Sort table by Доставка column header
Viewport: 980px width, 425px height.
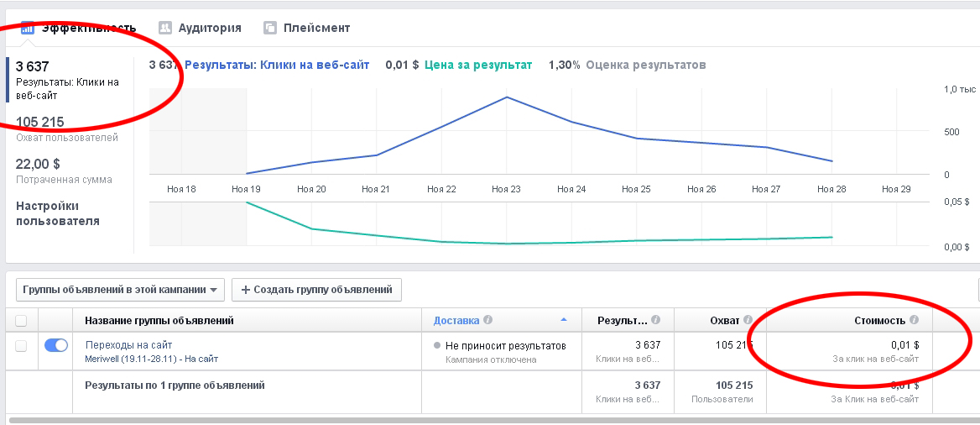[x=456, y=321]
